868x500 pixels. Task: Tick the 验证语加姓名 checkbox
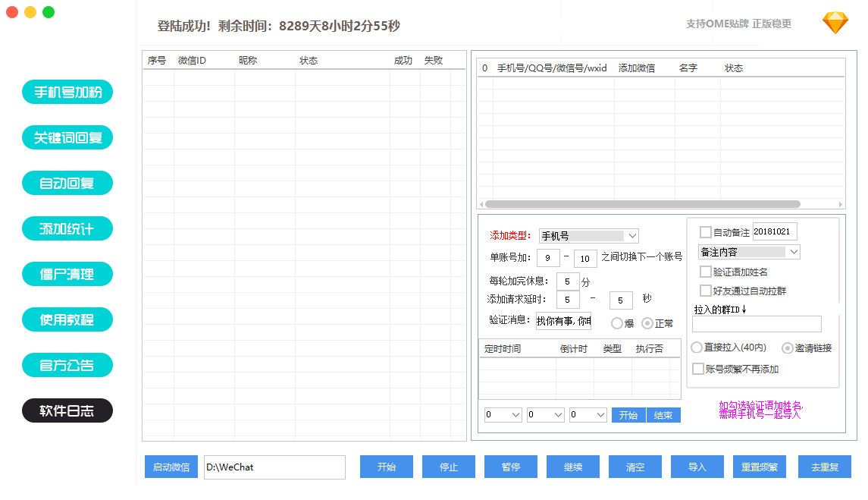point(706,272)
